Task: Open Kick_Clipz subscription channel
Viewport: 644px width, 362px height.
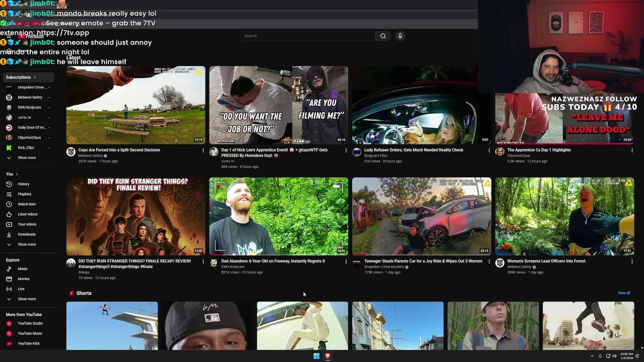Action: point(26,148)
